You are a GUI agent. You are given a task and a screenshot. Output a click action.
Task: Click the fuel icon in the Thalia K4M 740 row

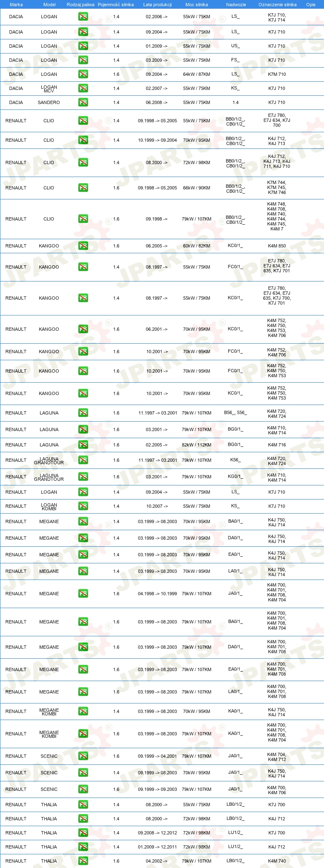point(83,861)
